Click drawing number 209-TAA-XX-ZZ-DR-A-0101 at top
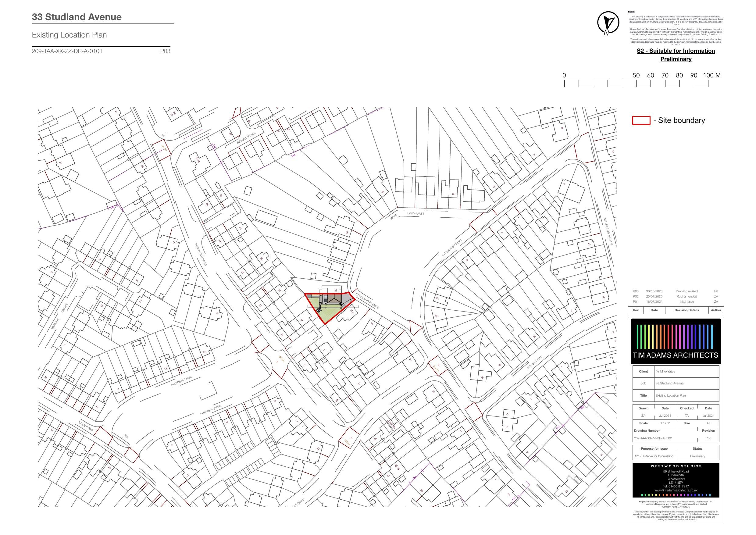The image size is (756, 535). tap(67, 51)
